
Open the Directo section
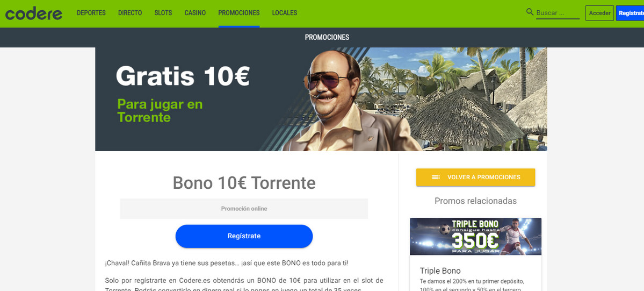click(x=130, y=13)
